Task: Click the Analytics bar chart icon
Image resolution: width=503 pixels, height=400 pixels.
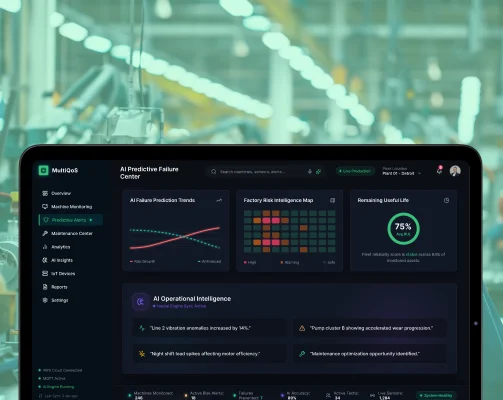Action: point(45,247)
